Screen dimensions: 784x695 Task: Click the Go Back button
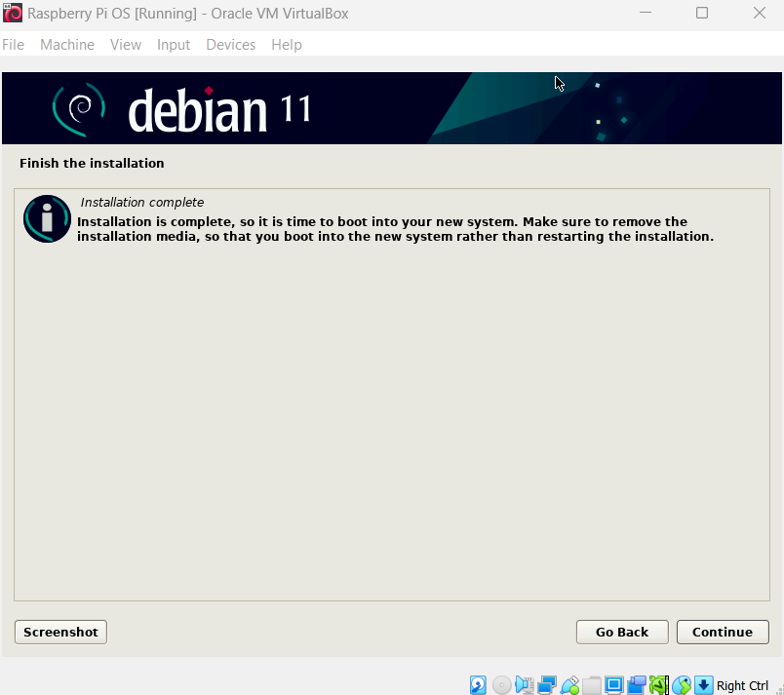click(622, 632)
